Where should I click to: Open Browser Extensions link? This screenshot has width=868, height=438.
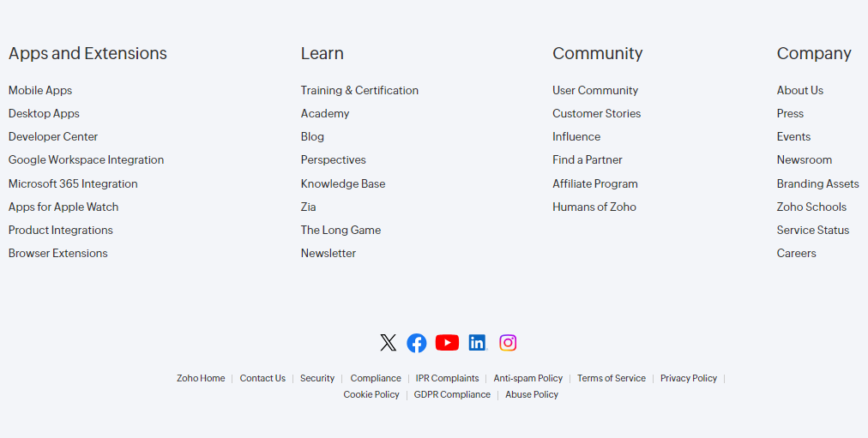[58, 254]
